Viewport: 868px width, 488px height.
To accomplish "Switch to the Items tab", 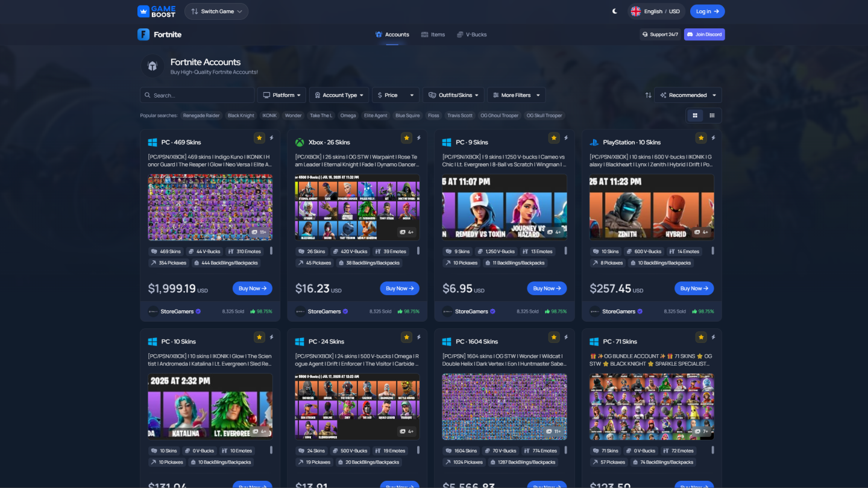I will [x=433, y=34].
